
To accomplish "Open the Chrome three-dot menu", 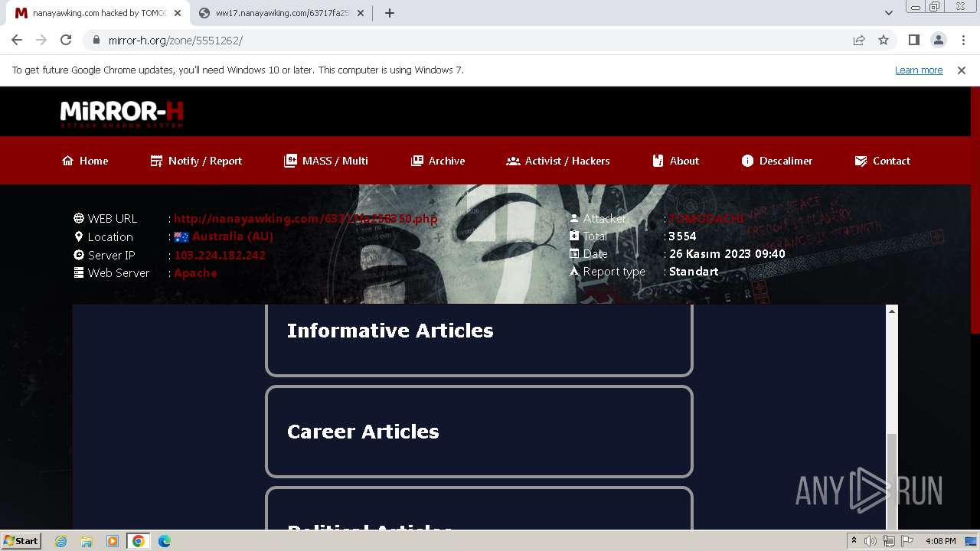I will [963, 40].
